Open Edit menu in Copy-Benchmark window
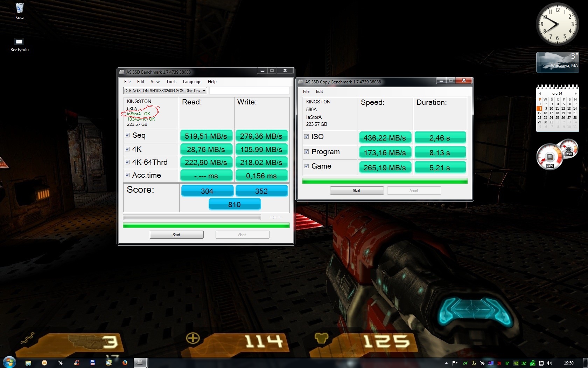The height and width of the screenshot is (368, 588). click(320, 91)
